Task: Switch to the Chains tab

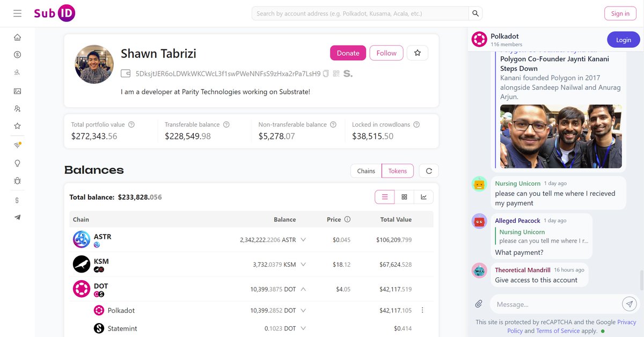Action: pos(366,171)
